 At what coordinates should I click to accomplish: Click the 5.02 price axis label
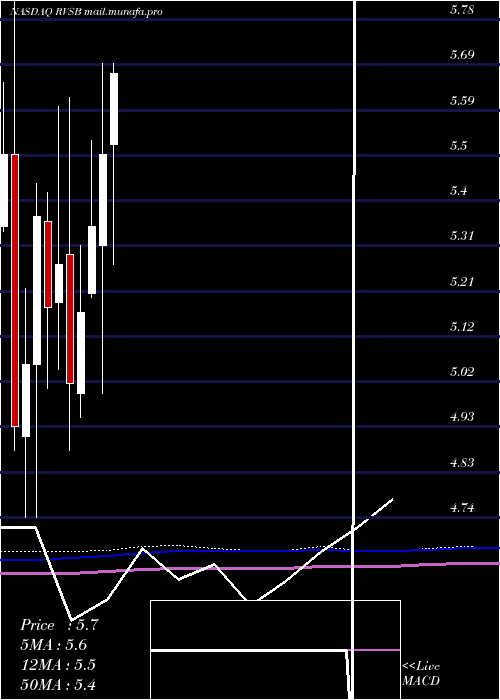[462, 372]
